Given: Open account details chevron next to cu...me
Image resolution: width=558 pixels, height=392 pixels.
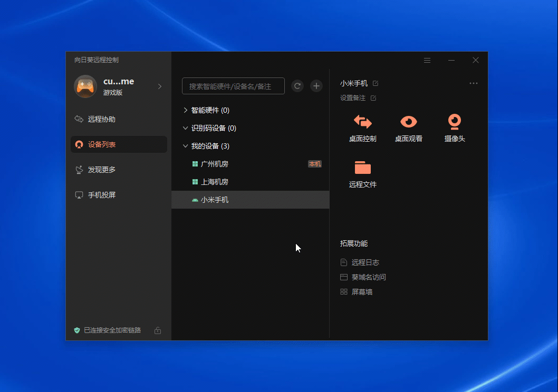Looking at the screenshot, I should tap(160, 86).
